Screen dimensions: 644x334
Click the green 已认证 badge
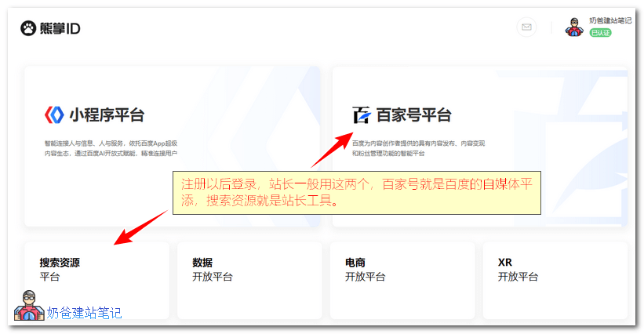[x=600, y=32]
